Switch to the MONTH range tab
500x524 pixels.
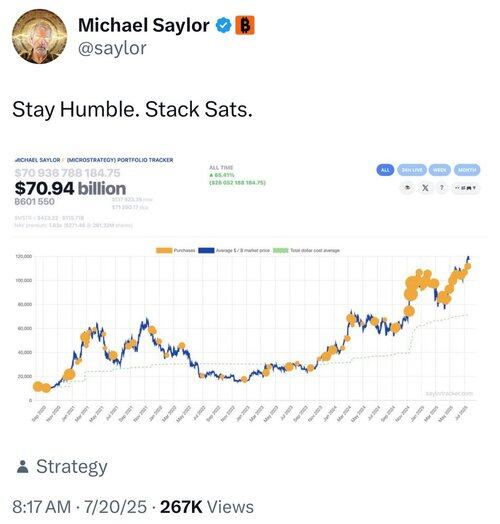(x=467, y=170)
